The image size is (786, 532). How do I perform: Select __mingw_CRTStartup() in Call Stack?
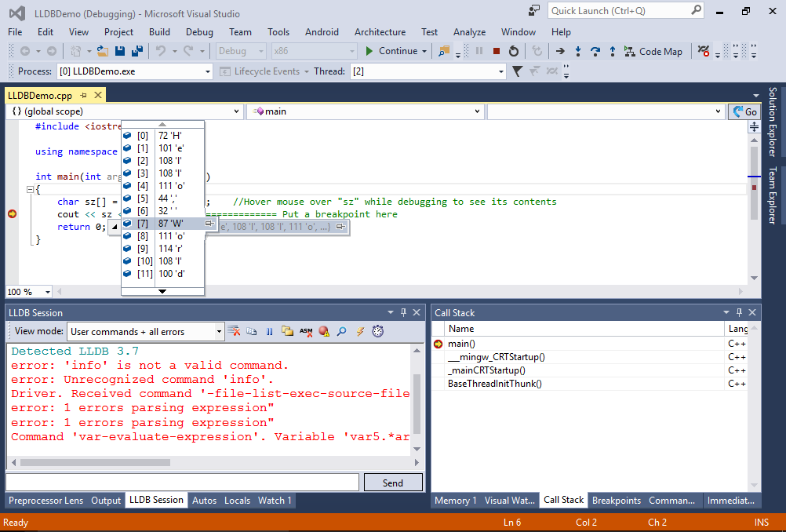(x=497, y=357)
